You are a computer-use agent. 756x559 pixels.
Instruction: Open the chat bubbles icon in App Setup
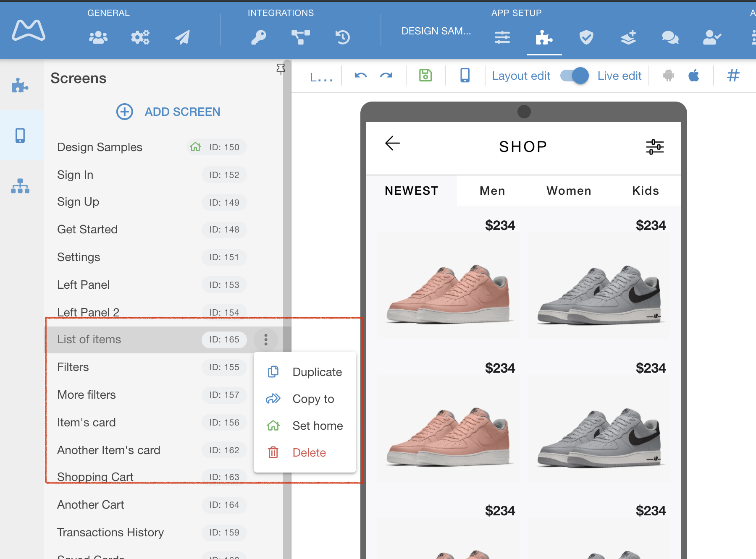[670, 37]
